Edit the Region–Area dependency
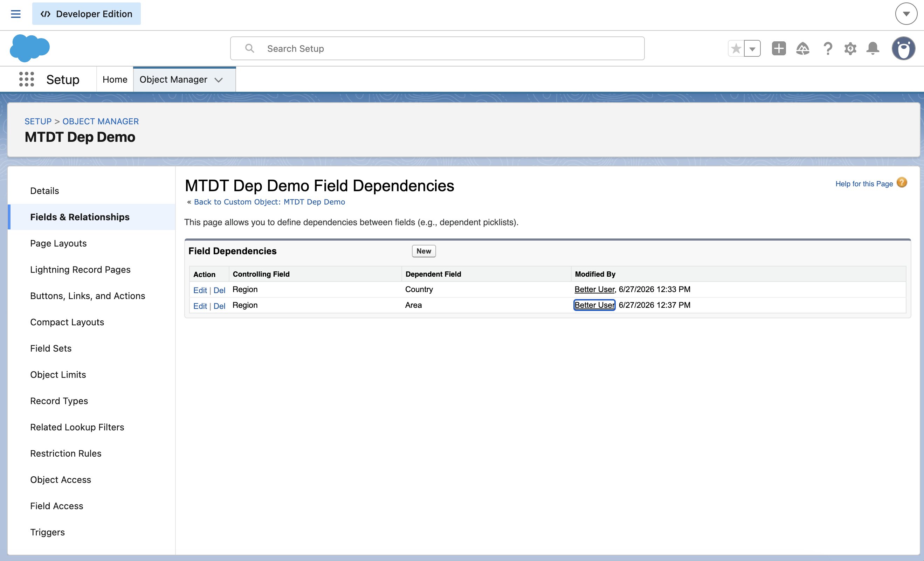924x561 pixels. [x=200, y=306]
